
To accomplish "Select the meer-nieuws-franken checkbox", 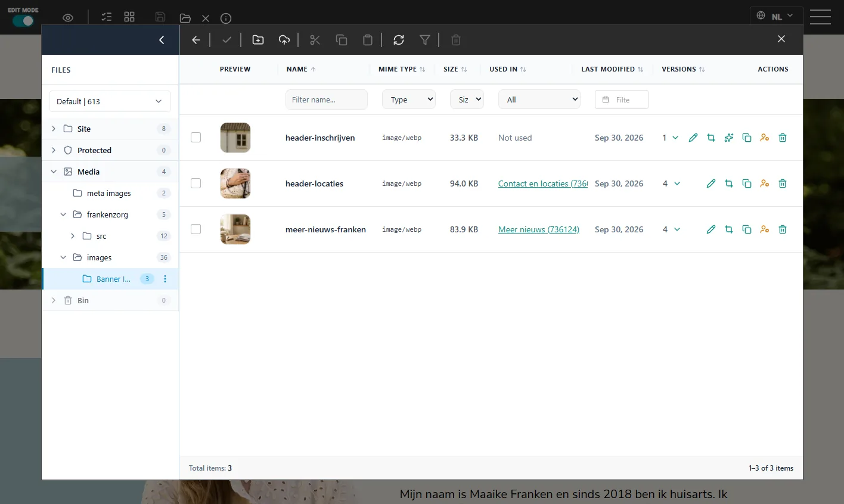I will [196, 229].
